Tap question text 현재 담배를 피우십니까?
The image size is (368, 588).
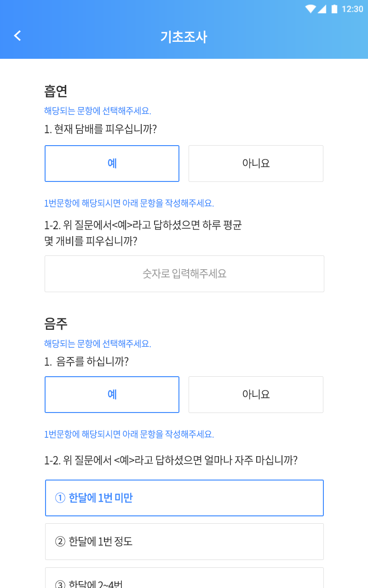pyautogui.click(x=101, y=129)
